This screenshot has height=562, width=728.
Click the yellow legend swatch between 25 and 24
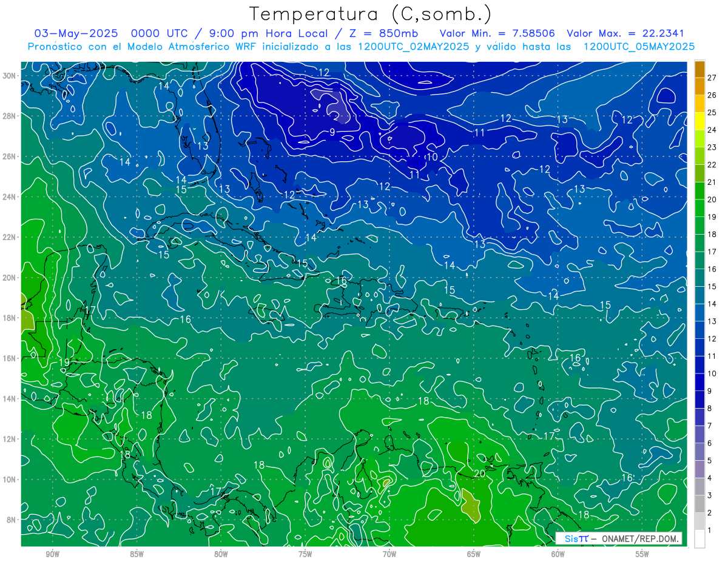click(x=700, y=121)
